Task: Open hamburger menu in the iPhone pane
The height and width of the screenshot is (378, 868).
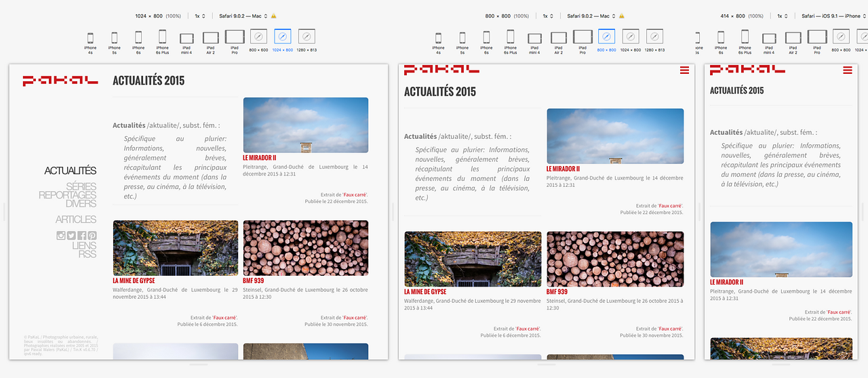Action: (848, 70)
